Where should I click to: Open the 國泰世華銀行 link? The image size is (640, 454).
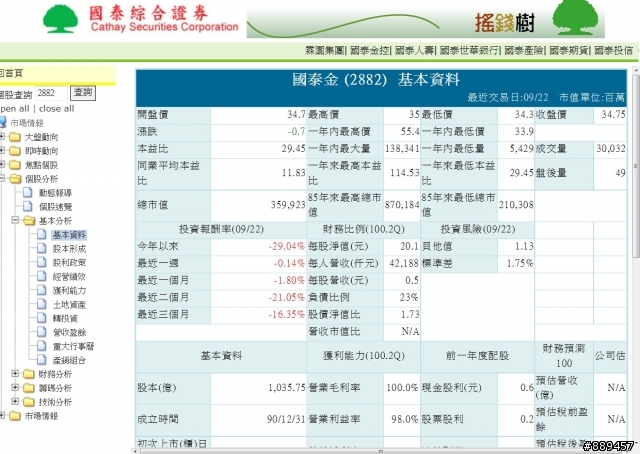pyautogui.click(x=469, y=50)
